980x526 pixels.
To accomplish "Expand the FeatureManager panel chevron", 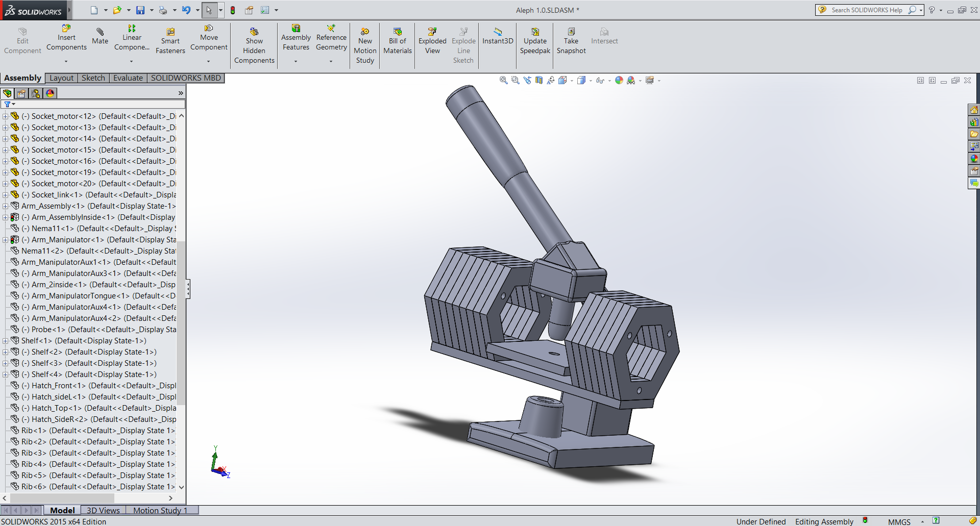I will tap(180, 93).
